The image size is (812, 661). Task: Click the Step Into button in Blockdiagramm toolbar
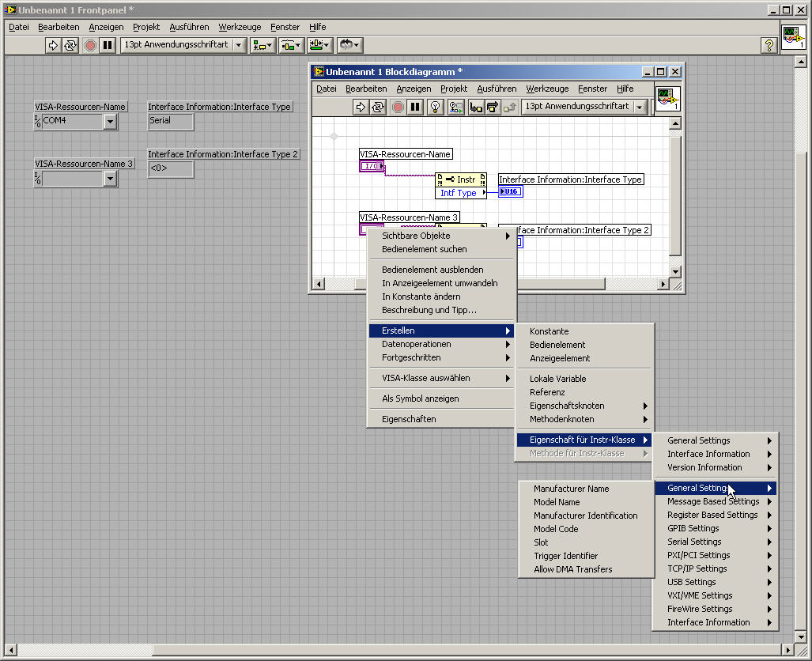click(x=476, y=107)
